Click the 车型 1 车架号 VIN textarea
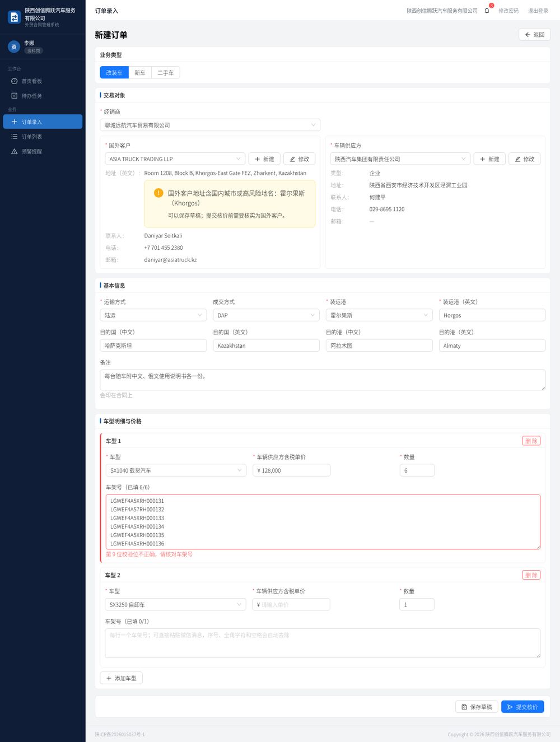The height and width of the screenshot is (742, 560). click(x=323, y=522)
